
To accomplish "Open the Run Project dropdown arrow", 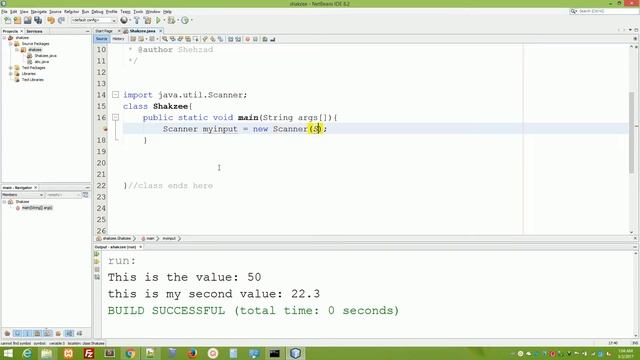I will [164, 20].
